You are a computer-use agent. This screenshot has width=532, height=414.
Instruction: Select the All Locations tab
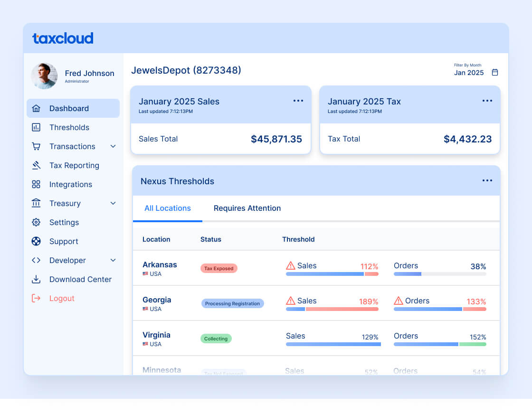pyautogui.click(x=168, y=208)
